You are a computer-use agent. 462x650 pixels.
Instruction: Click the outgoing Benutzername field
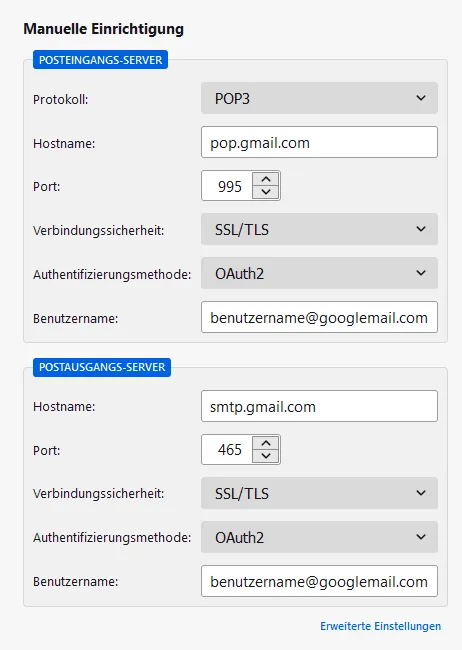click(319, 581)
